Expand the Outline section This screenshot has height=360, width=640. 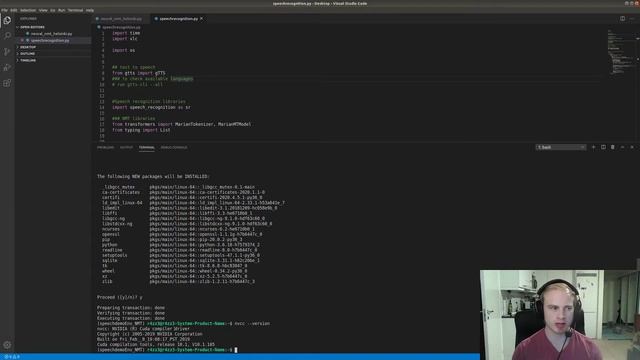27,53
